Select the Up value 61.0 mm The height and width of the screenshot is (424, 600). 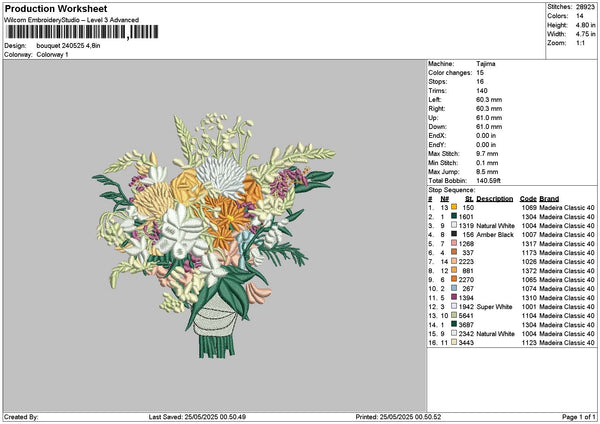click(x=489, y=118)
